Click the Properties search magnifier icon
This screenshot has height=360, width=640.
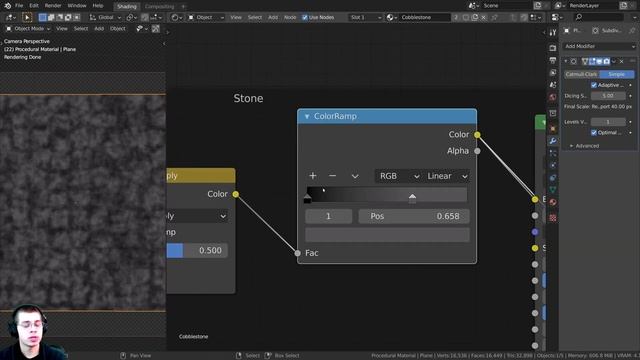tap(579, 17)
